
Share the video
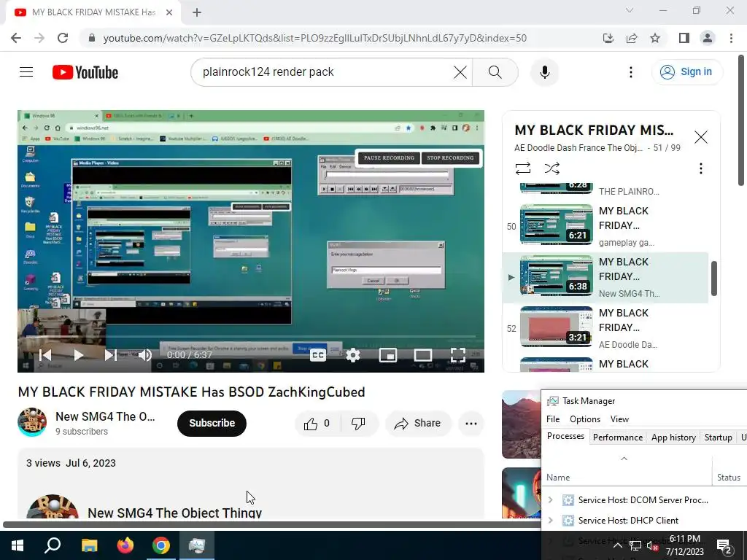418,424
